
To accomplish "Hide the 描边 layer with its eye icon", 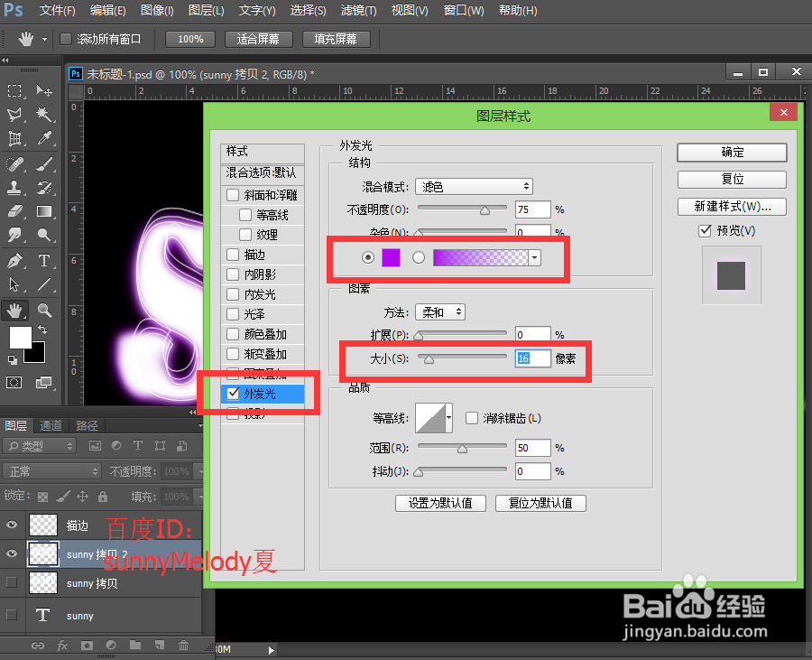I will [12, 525].
